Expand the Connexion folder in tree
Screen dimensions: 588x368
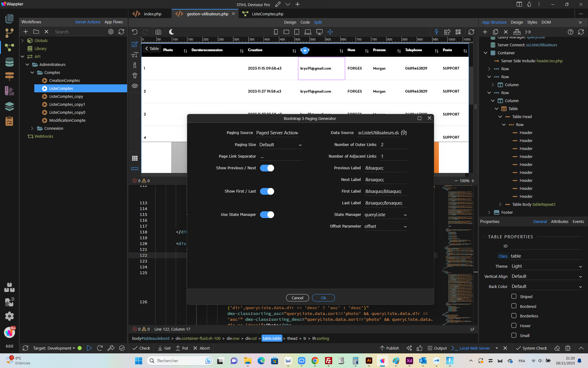tap(32, 128)
